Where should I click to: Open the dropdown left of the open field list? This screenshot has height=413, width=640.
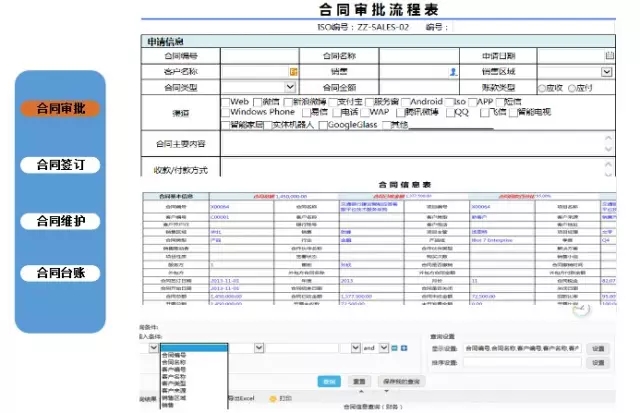click(153, 348)
